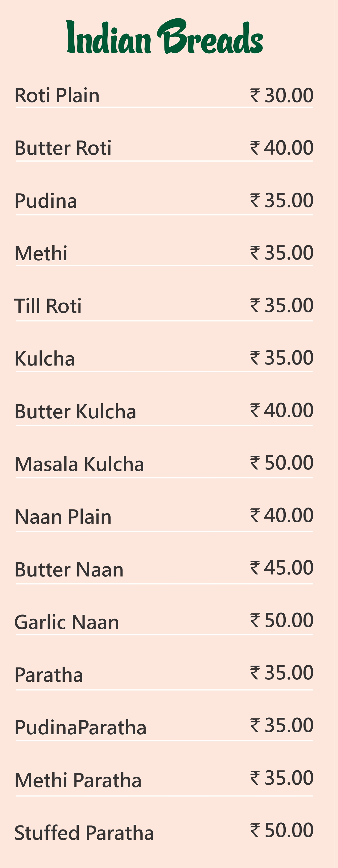
Task: Choose the Stuffed Paratha item
Action: (84, 833)
